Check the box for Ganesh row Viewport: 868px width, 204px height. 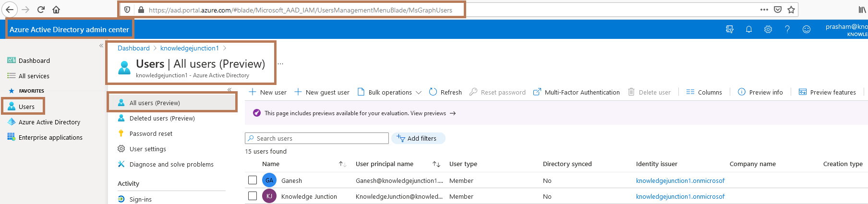[x=253, y=180]
